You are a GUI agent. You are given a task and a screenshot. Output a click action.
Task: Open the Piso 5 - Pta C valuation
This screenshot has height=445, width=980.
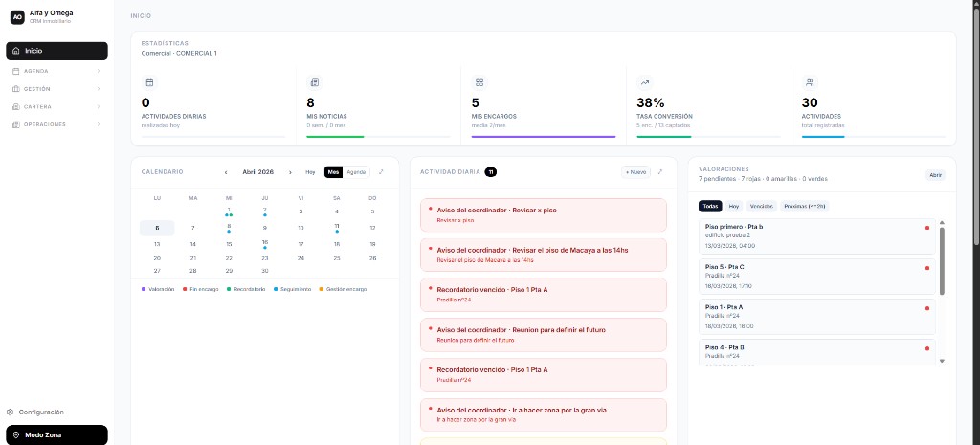click(817, 277)
